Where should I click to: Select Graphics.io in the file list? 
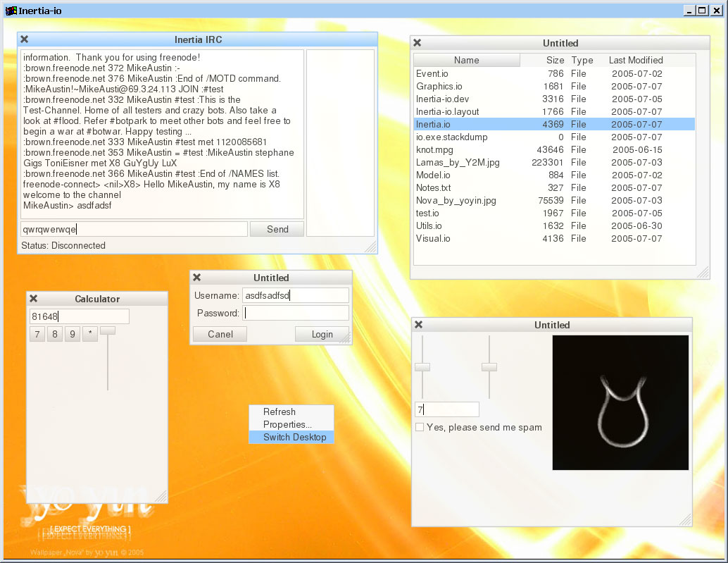coord(554,86)
